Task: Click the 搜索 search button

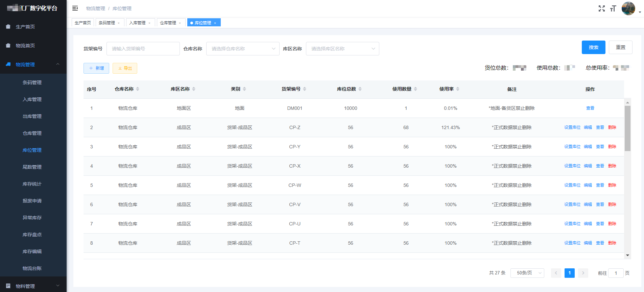Action: [x=594, y=47]
